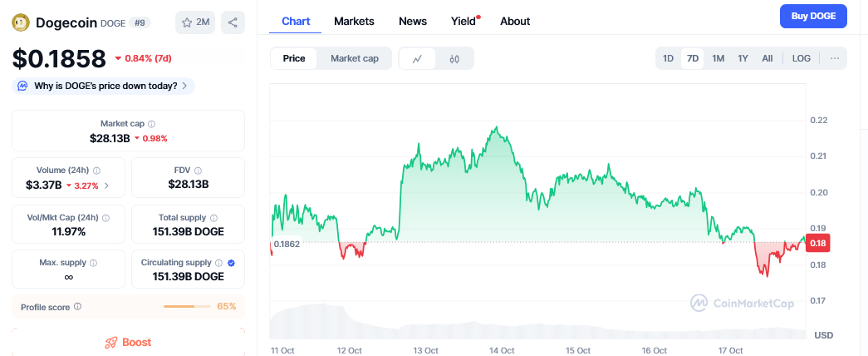Expand 'Why is DOGE's price down today?'
This screenshot has height=356, width=868.
tap(105, 86)
